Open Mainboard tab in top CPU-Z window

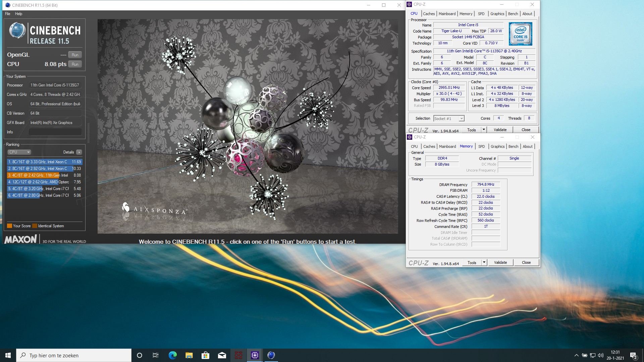tap(447, 14)
